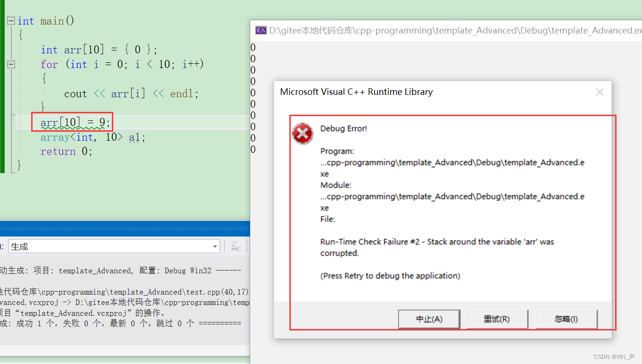Click the 忽略(I) ignore button
The width and height of the screenshot is (642, 364).
[566, 319]
